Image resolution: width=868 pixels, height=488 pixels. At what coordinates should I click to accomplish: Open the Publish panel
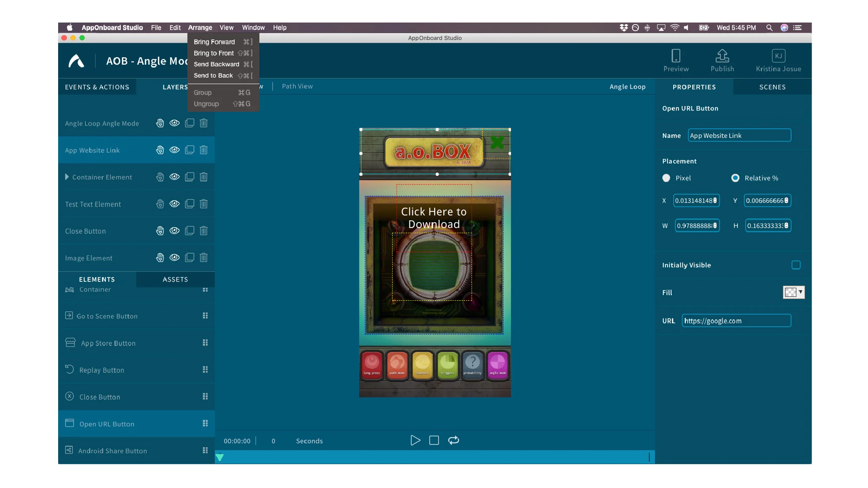(x=721, y=60)
